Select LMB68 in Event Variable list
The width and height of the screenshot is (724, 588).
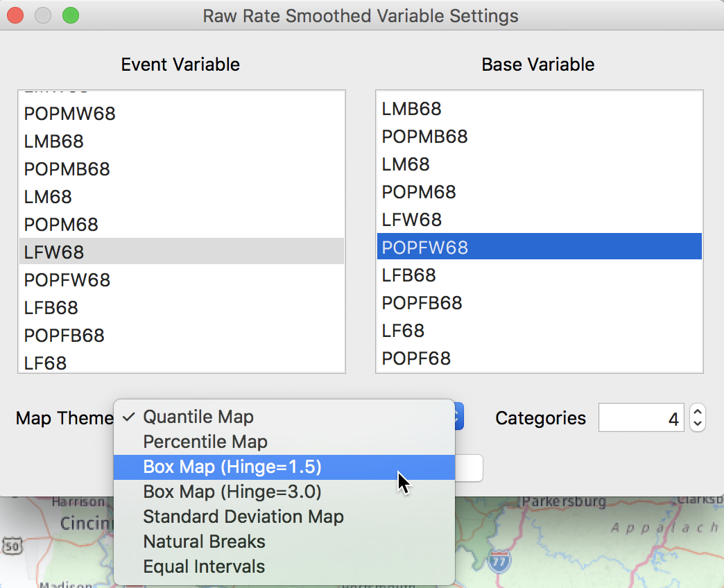(x=182, y=141)
